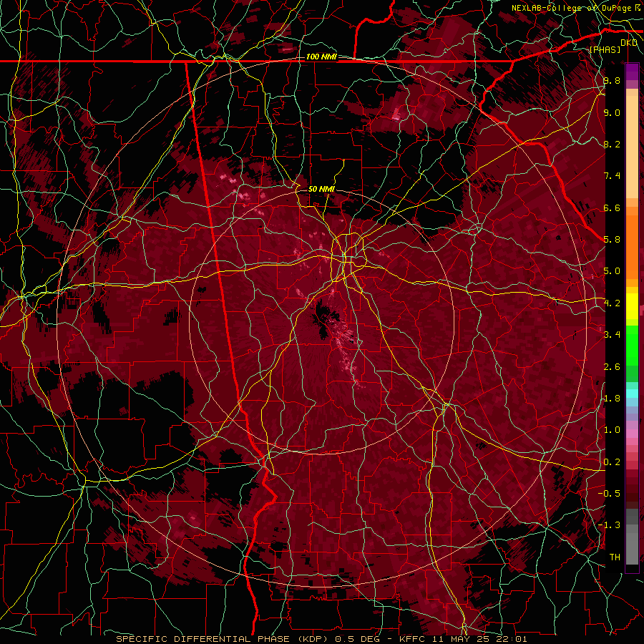
Task: Click the "50 NMI" range ring label
Action: click(321, 189)
